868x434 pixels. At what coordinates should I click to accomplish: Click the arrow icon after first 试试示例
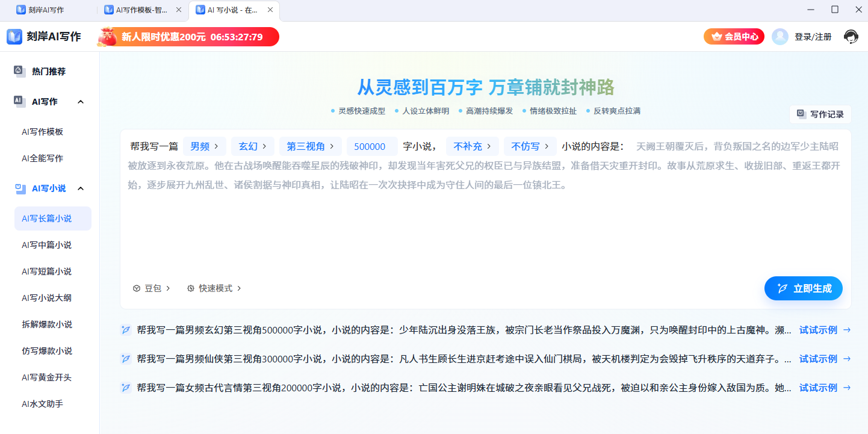point(847,330)
